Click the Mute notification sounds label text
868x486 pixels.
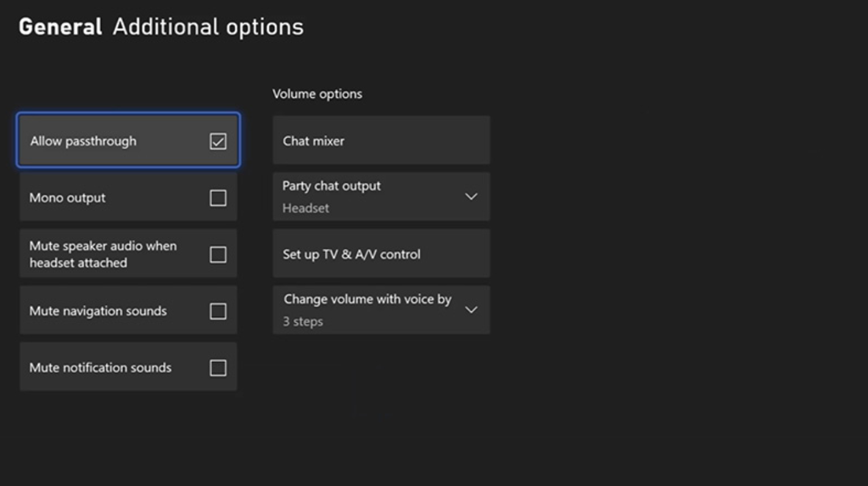coord(100,367)
